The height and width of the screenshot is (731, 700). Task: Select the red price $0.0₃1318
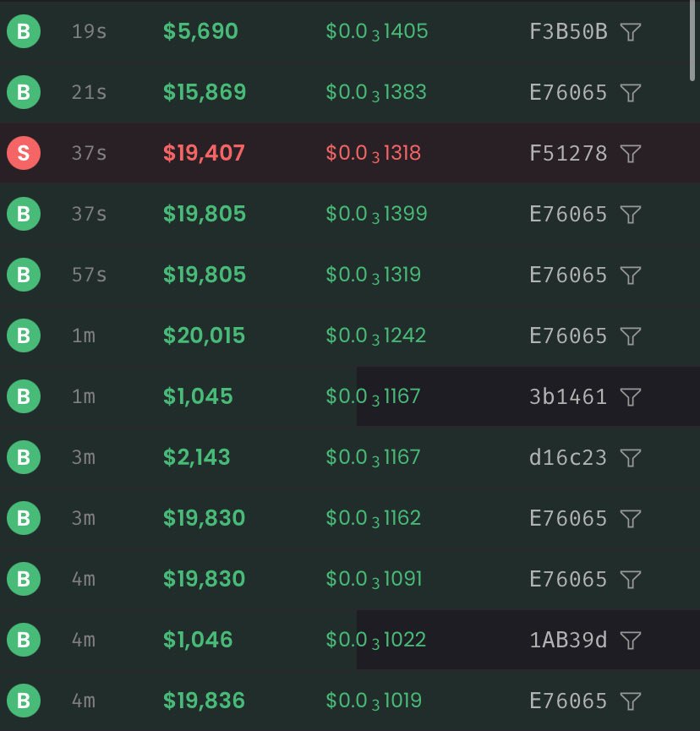pyautogui.click(x=373, y=153)
